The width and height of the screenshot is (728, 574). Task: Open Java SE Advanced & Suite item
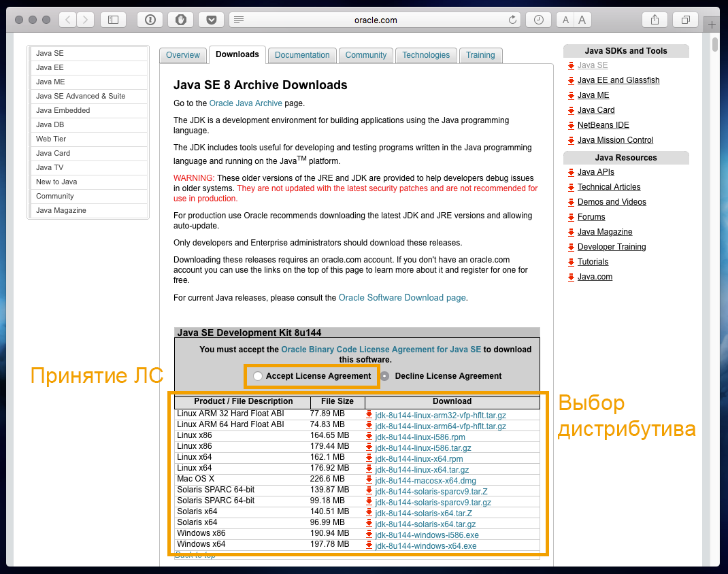[x=88, y=96]
